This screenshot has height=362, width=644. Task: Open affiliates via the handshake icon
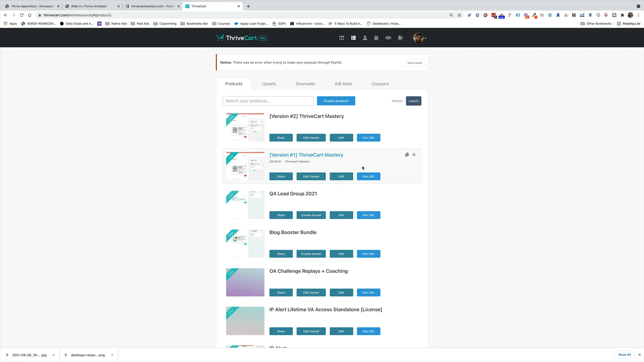click(388, 38)
